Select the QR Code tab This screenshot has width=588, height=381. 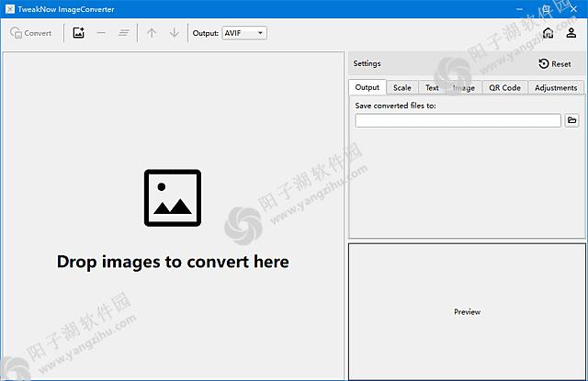[504, 87]
